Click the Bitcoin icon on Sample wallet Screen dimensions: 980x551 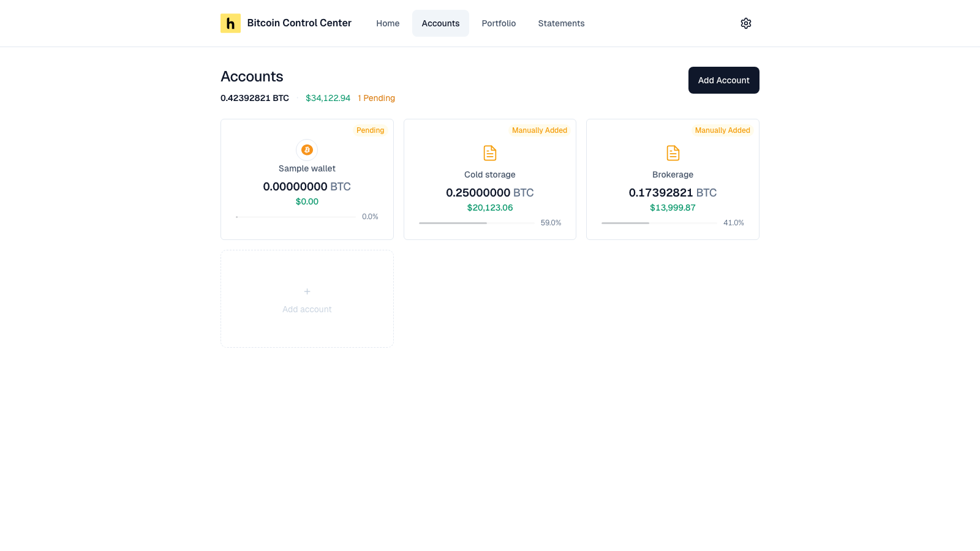click(x=307, y=150)
